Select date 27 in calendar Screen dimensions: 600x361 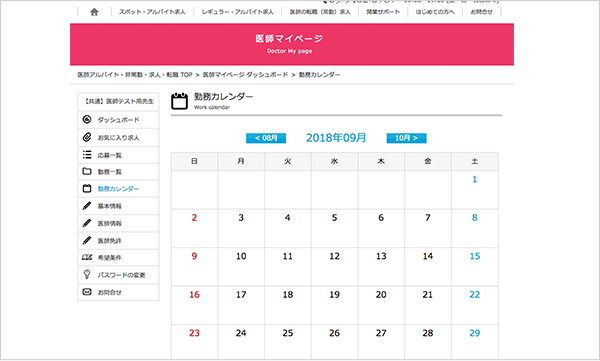pyautogui.click(x=381, y=333)
